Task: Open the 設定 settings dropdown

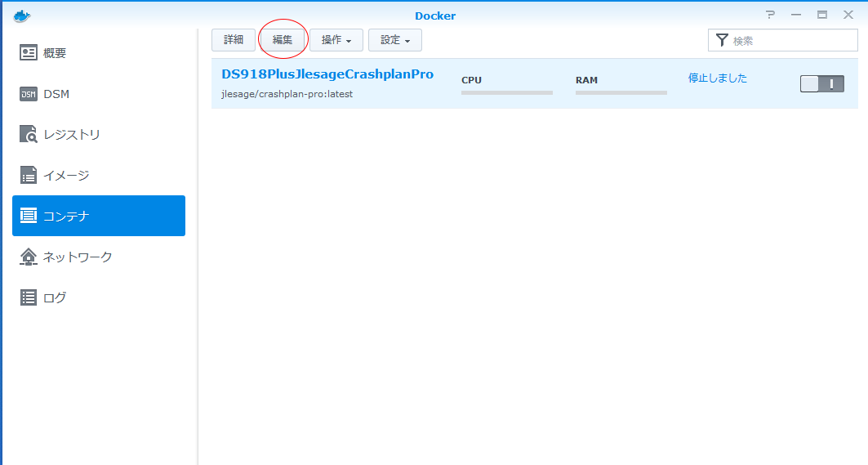Action: [394, 40]
